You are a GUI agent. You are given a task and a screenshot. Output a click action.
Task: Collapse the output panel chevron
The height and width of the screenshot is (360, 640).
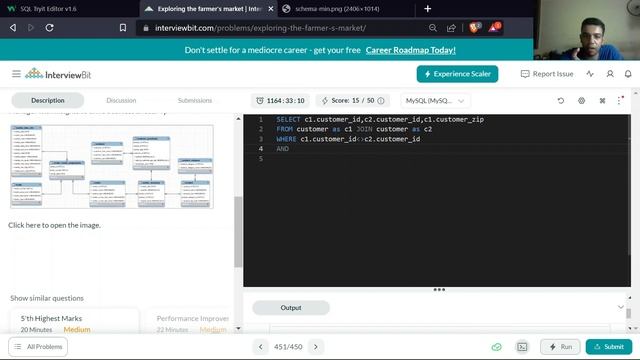point(620,307)
